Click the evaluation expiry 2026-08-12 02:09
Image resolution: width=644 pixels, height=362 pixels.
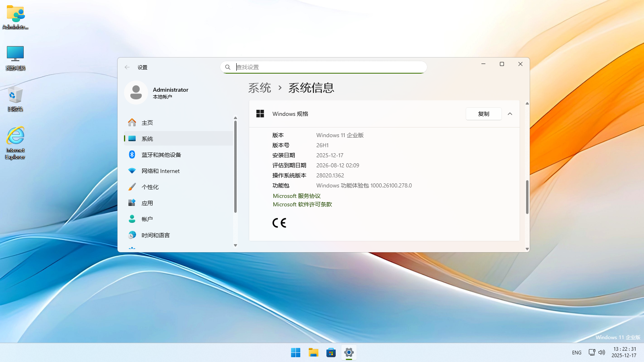338,165
